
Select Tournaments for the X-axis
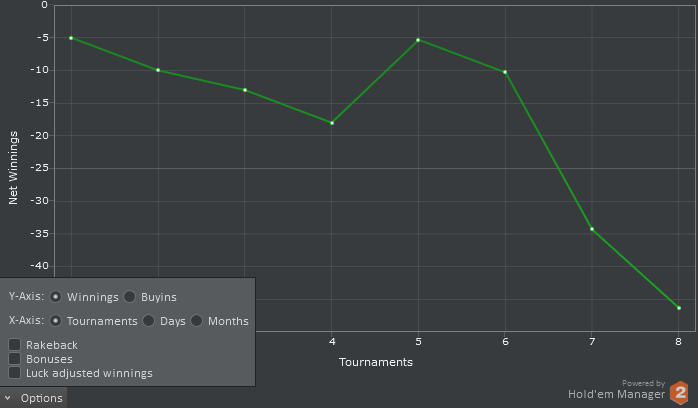pyautogui.click(x=56, y=321)
